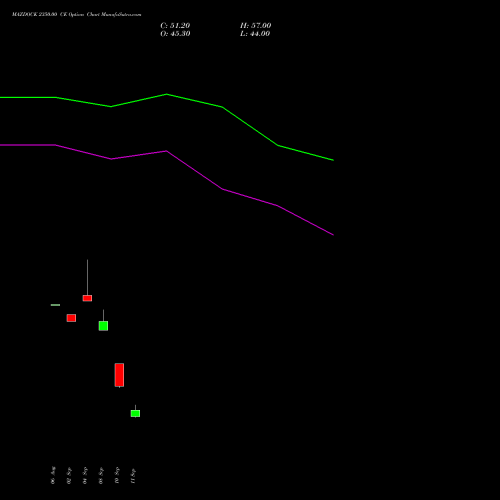Click the open value 'O: 45.30'

(x=175, y=34)
